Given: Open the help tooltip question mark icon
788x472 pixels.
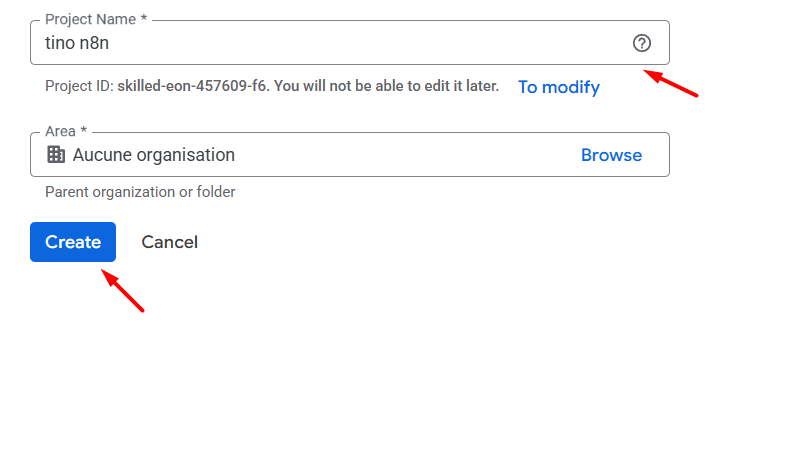Looking at the screenshot, I should (641, 43).
